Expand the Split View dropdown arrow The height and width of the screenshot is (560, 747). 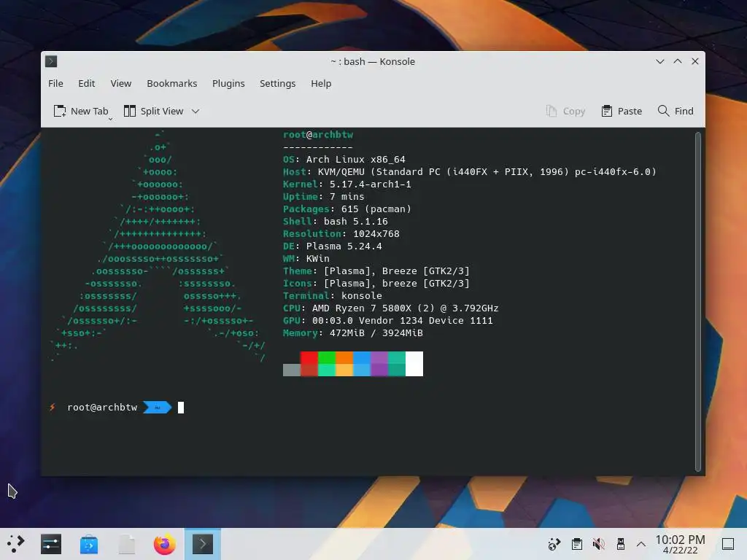(196, 112)
